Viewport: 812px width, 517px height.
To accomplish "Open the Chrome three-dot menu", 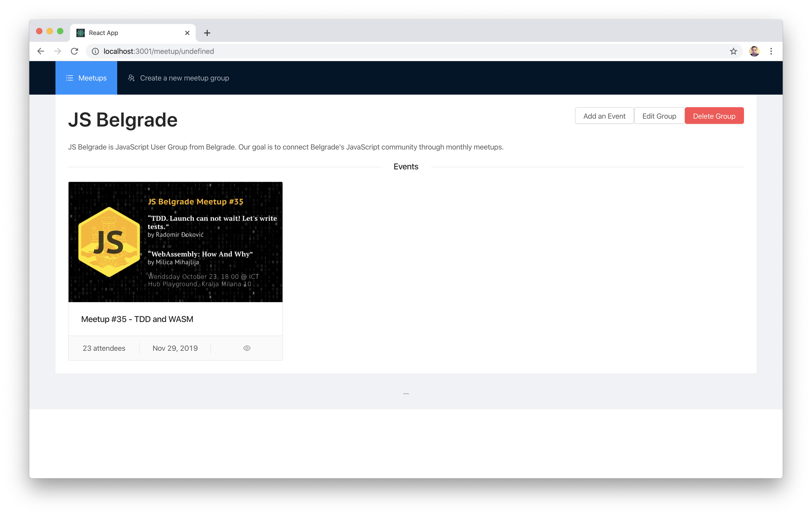I will click(771, 51).
